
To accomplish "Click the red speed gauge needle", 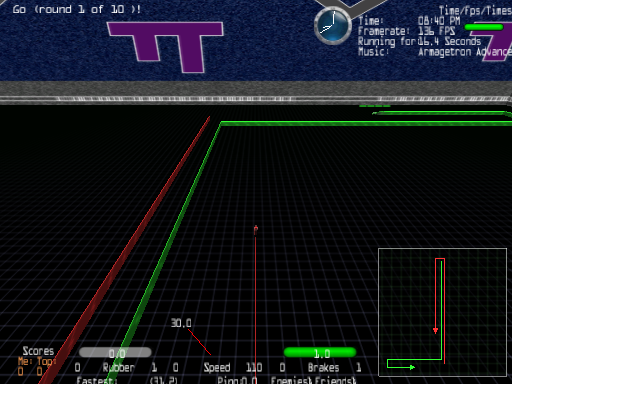I will pyautogui.click(x=199, y=342).
